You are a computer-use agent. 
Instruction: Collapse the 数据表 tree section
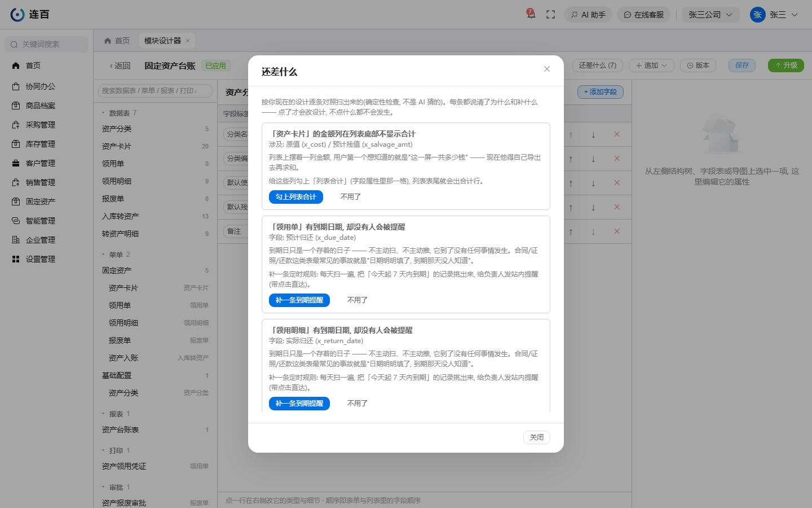pyautogui.click(x=103, y=113)
